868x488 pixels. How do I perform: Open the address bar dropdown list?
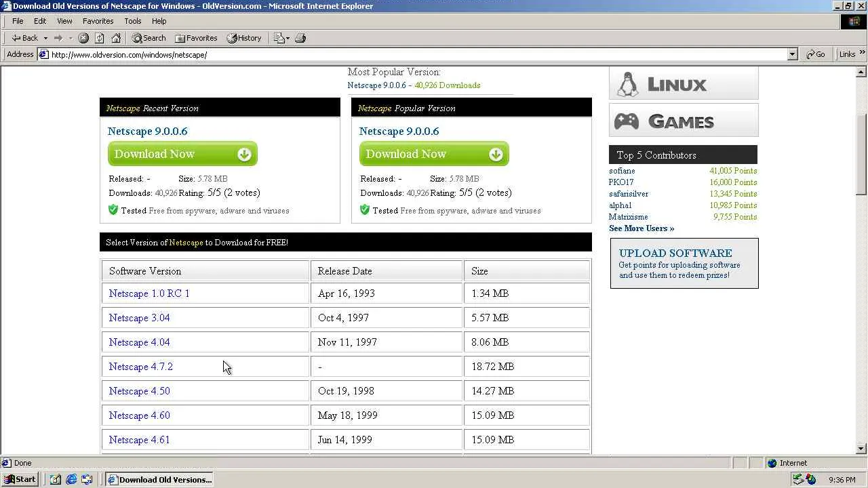click(792, 54)
